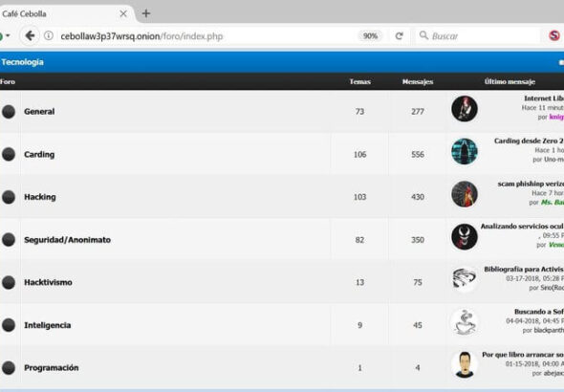Viewport: 564px width, 392px height.
Task: Open the Venom avatar thumbnail
Action: 465,237
